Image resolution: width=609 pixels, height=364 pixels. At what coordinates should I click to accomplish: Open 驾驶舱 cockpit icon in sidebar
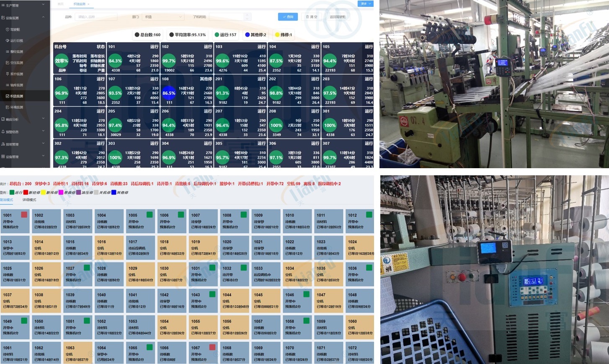point(8,30)
